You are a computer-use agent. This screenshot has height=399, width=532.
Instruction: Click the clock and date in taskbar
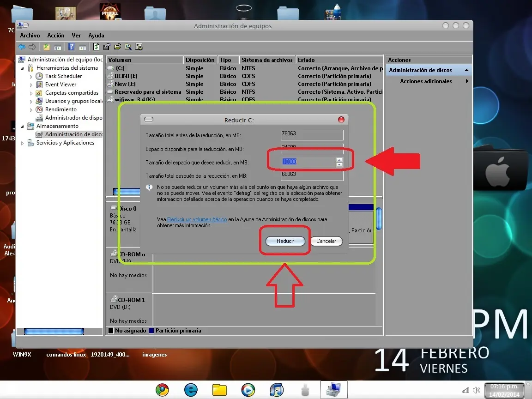(504, 391)
